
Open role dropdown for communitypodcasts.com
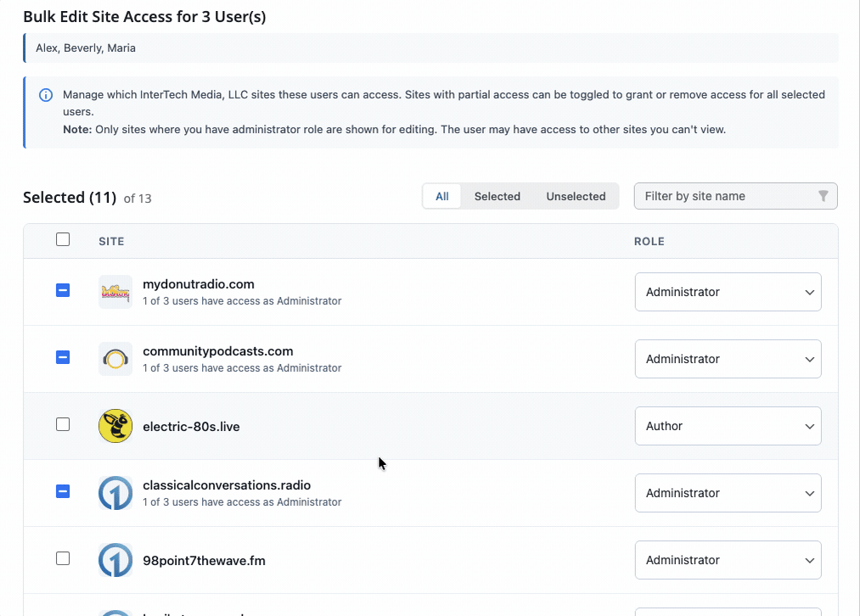pos(728,359)
